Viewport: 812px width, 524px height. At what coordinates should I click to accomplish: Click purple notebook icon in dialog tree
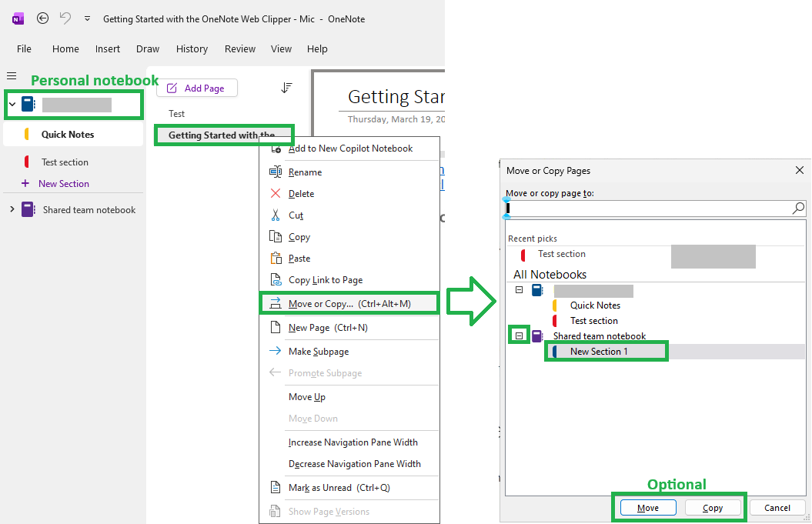tap(537, 336)
